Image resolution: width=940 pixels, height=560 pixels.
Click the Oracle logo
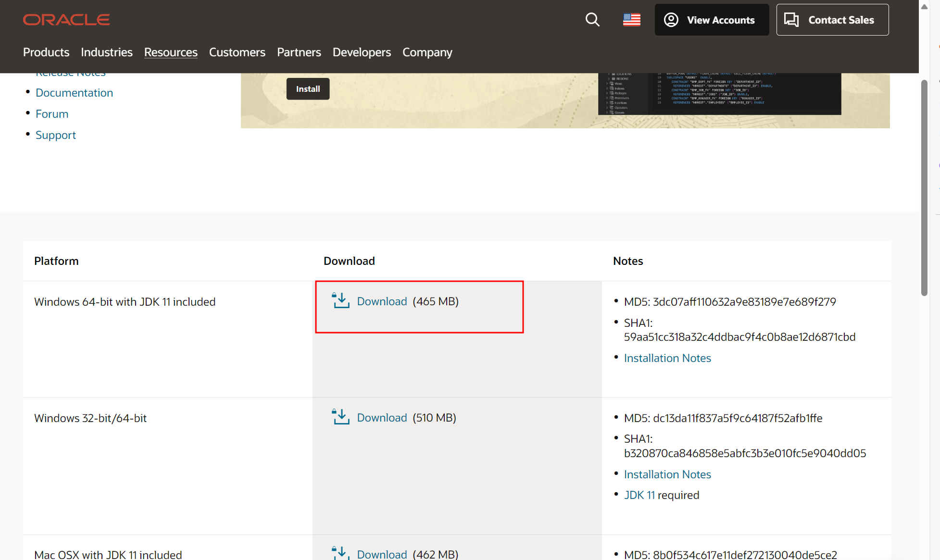(x=66, y=20)
